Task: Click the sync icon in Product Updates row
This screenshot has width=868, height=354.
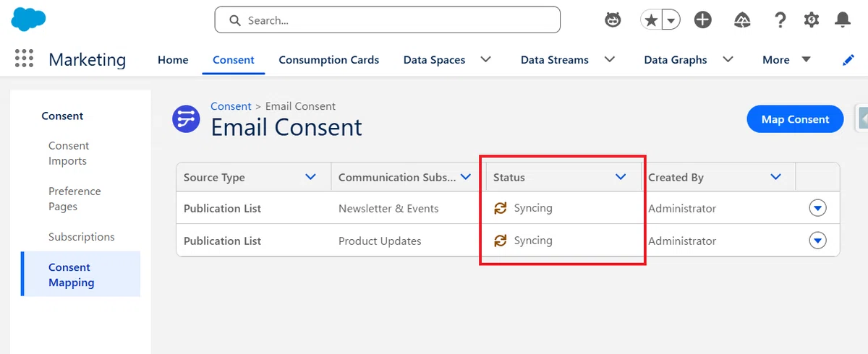Action: coord(500,241)
